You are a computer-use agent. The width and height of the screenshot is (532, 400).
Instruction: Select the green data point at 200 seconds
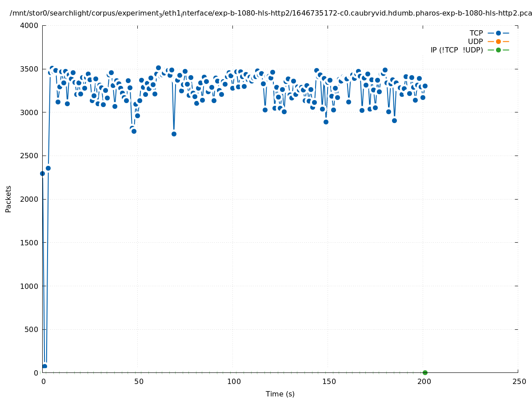(x=425, y=372)
